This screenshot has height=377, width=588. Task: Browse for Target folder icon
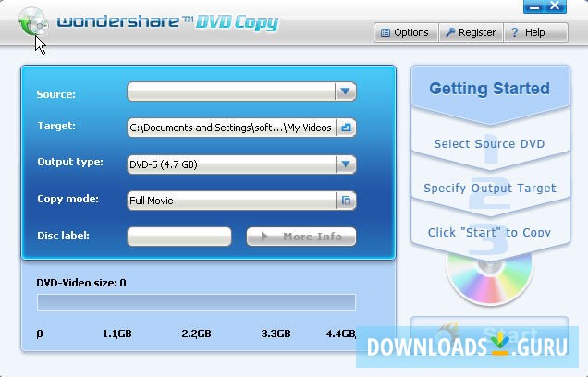click(346, 128)
